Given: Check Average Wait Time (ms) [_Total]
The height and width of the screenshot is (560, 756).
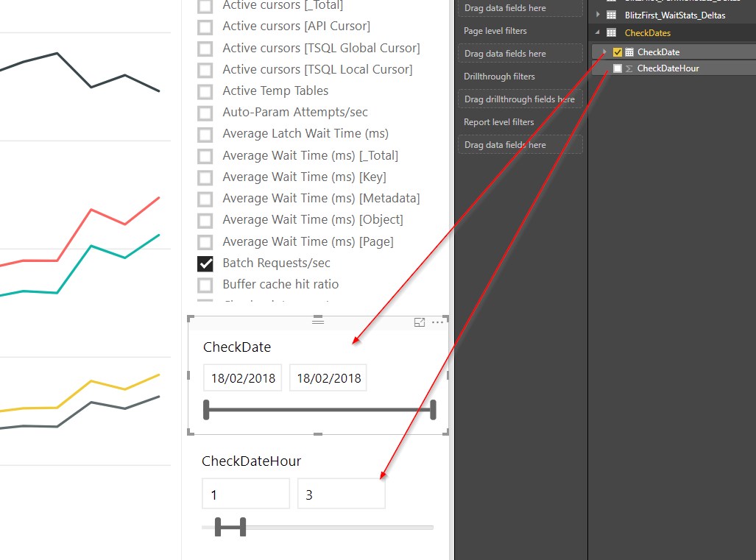Looking at the screenshot, I should click(205, 156).
